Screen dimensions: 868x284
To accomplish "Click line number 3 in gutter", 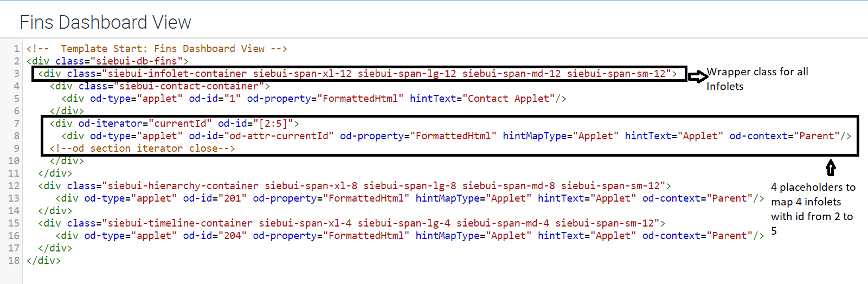I will (17, 74).
